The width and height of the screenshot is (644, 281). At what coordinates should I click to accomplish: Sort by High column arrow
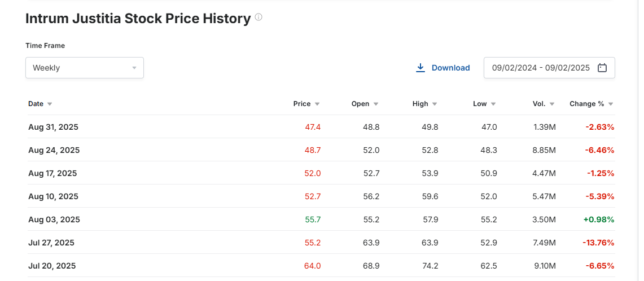[435, 104]
